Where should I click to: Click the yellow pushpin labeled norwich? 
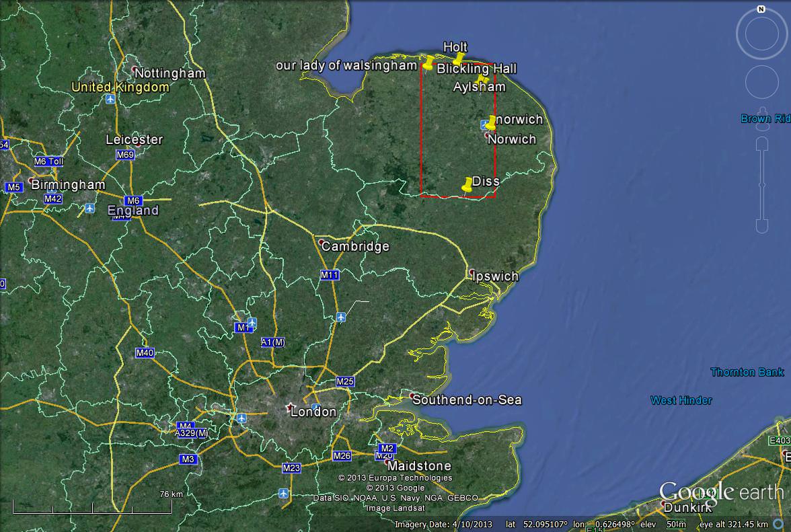pyautogui.click(x=491, y=122)
